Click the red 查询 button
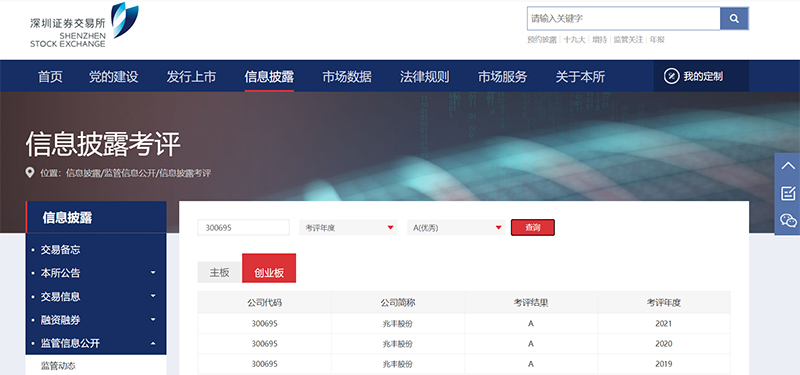The image size is (800, 375). pos(533,228)
